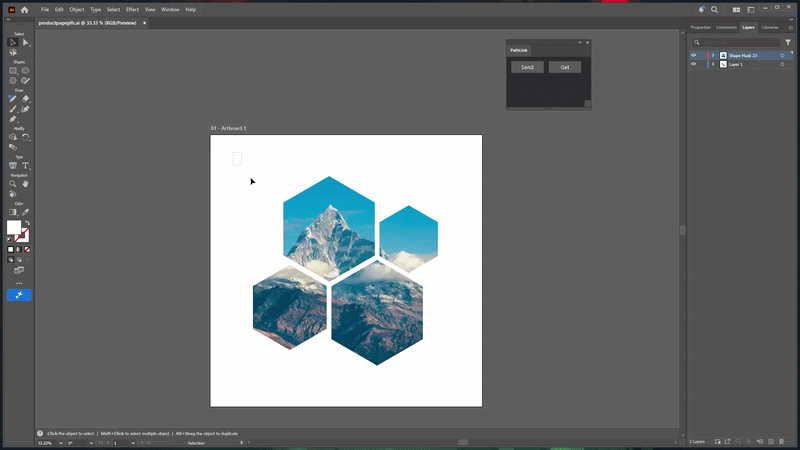Collapse toolbar double-arrow
800x450 pixels.
point(8,19)
